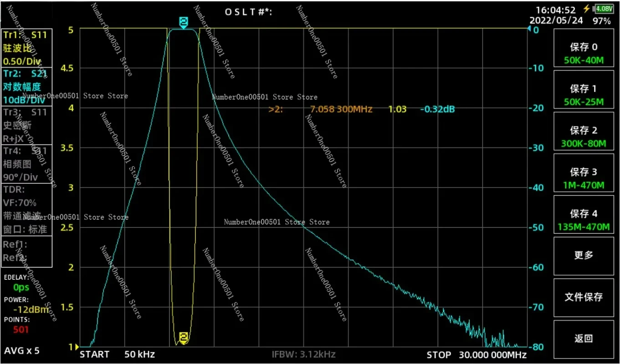620x364 pixels.
Task: Tap the 带通滤波 TDR mode line
Action: click(22, 216)
